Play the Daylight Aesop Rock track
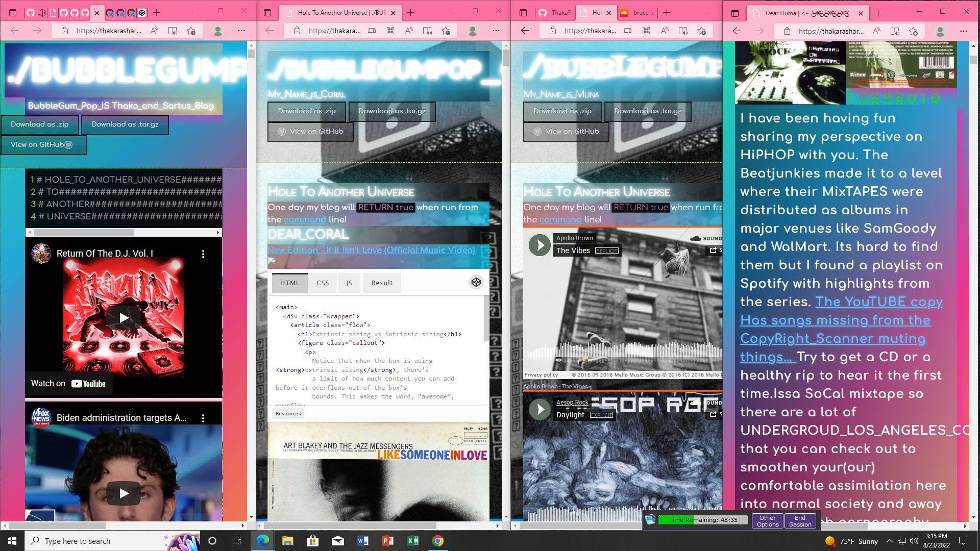 540,409
